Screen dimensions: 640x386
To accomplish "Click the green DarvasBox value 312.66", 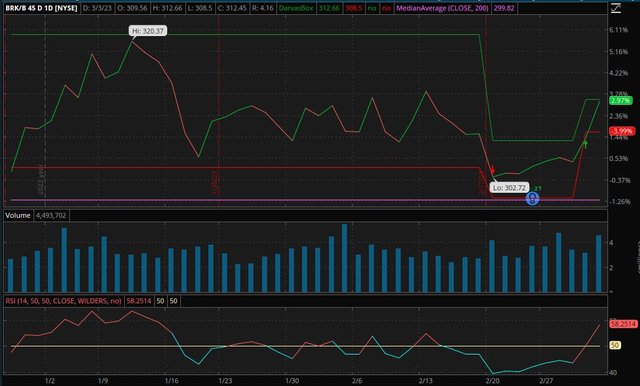I will 329,8.
